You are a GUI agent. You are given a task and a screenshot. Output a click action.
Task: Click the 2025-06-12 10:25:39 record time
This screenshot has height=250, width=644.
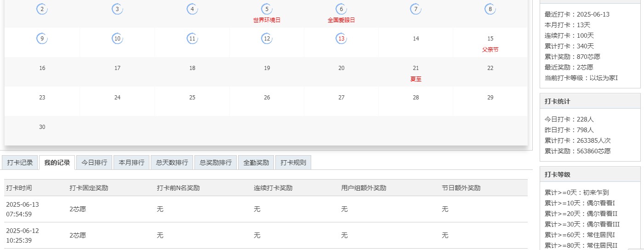point(23,235)
